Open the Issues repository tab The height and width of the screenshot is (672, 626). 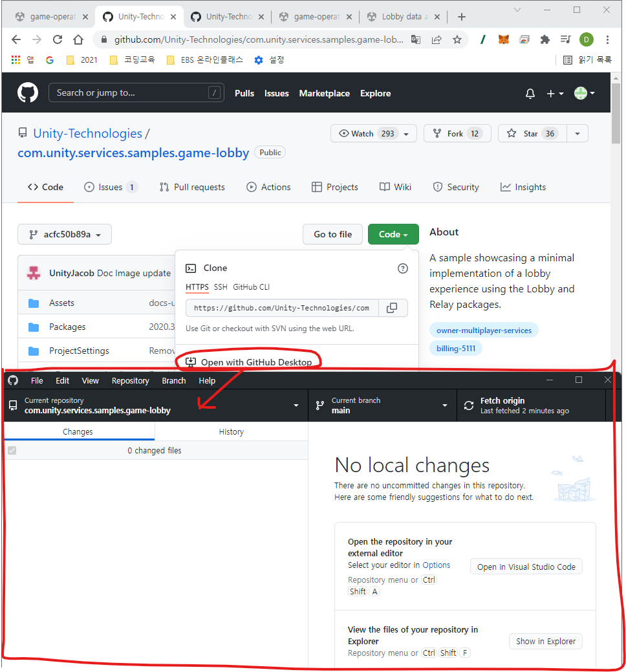point(111,188)
